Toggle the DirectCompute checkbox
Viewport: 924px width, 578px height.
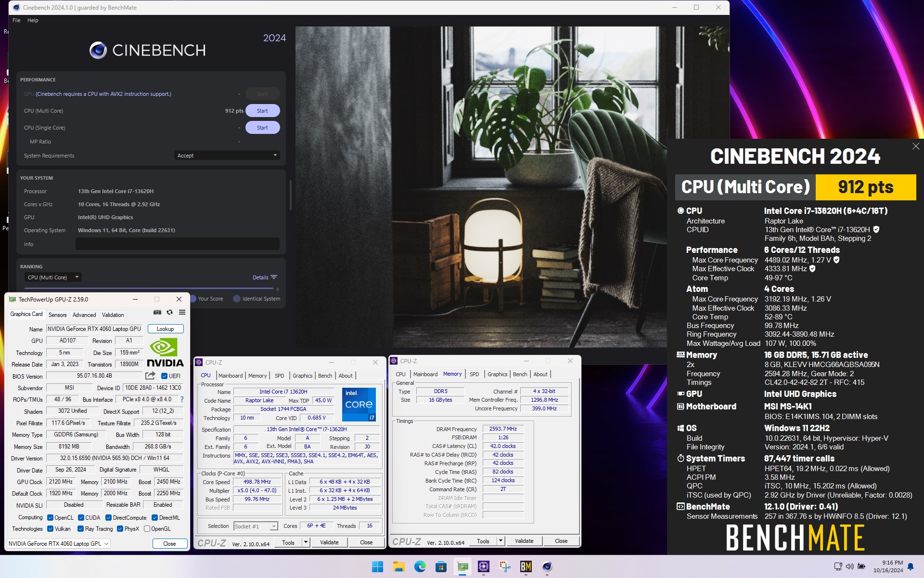(x=108, y=518)
